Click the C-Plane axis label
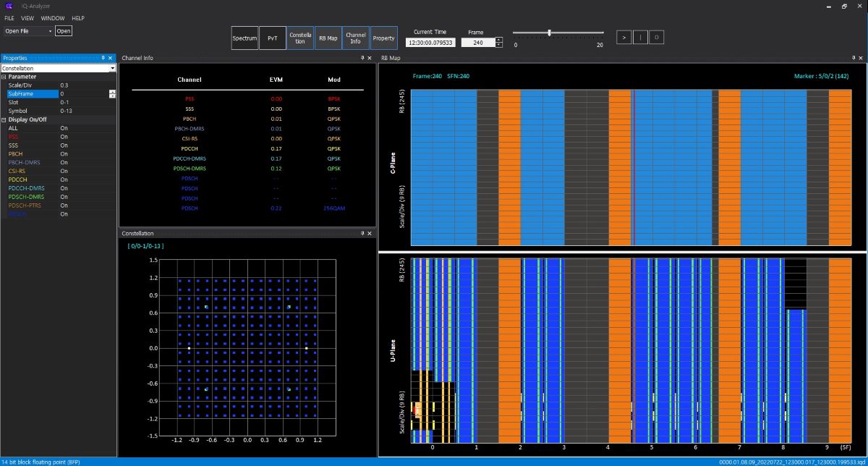Viewport: 868px width, 466px height. (x=394, y=161)
